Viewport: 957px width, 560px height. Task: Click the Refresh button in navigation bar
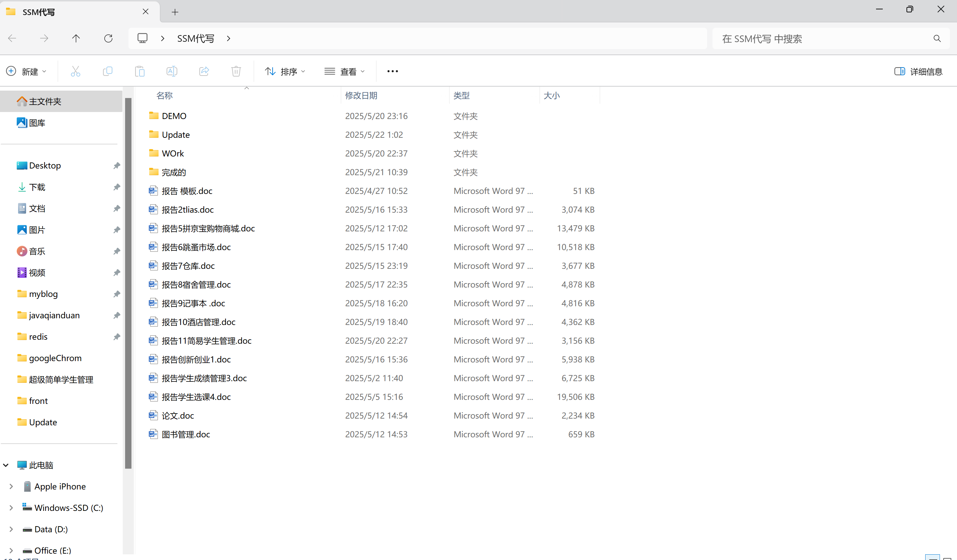tap(108, 38)
